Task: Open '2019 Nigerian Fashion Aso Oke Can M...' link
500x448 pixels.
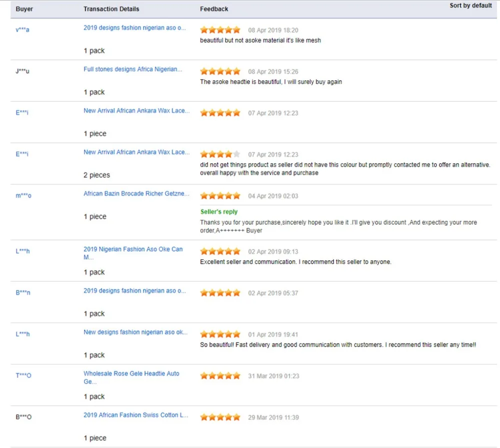Action: (x=133, y=253)
